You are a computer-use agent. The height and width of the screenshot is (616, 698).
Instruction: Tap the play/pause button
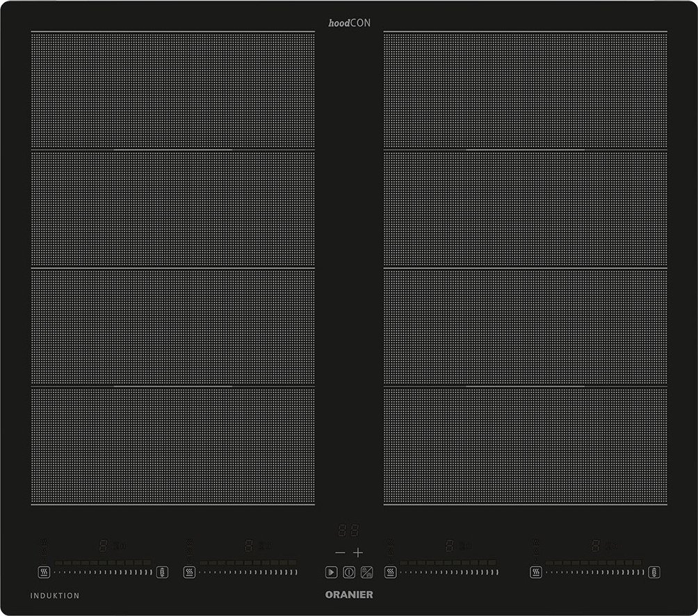331,572
